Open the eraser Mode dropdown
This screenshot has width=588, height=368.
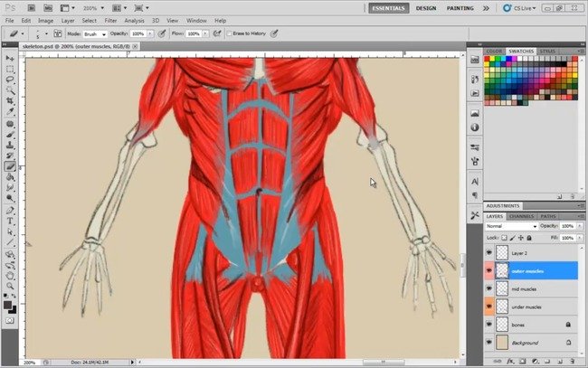coord(94,34)
